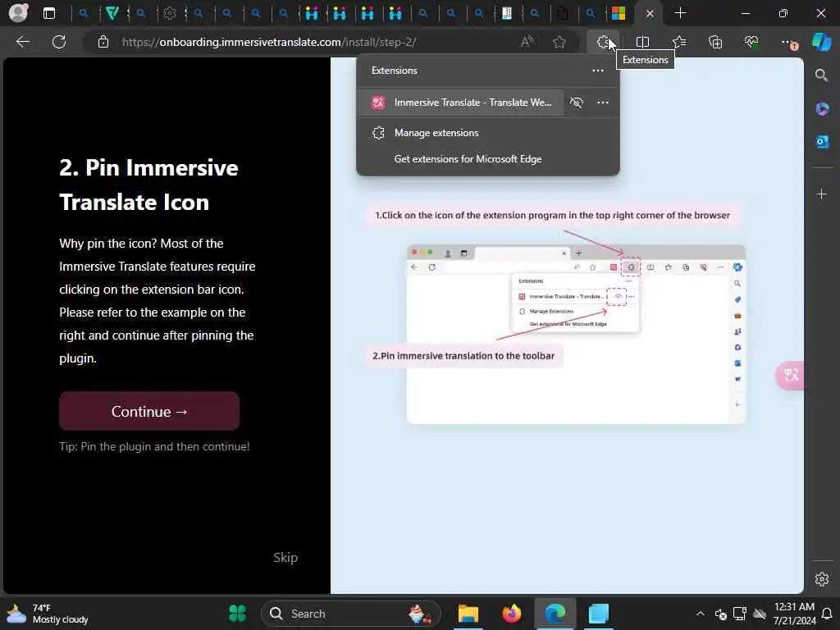
Task: Click the tutorial example browser image
Action: point(577,335)
